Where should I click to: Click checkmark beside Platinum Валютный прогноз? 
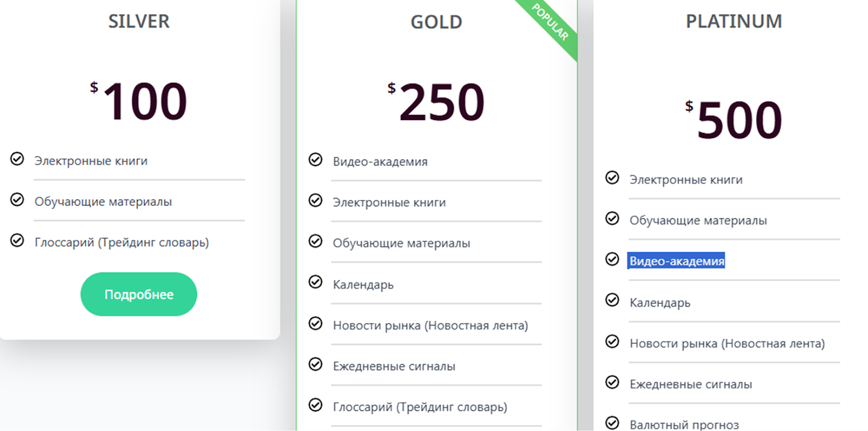612,423
